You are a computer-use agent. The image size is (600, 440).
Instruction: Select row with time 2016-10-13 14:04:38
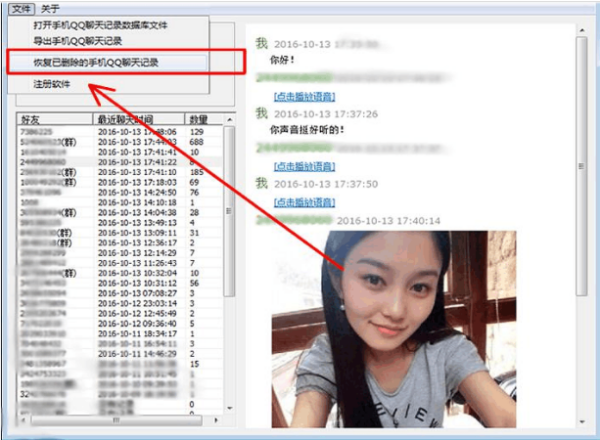[119, 212]
